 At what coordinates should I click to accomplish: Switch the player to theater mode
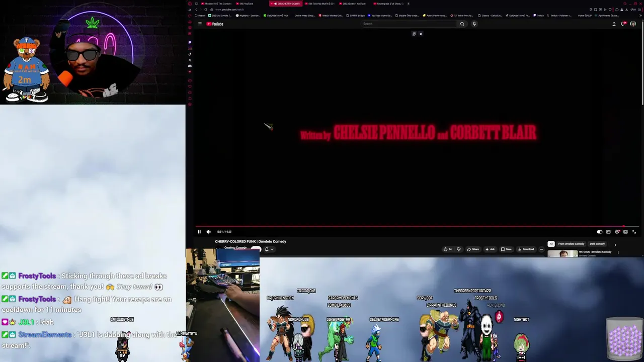(625, 232)
